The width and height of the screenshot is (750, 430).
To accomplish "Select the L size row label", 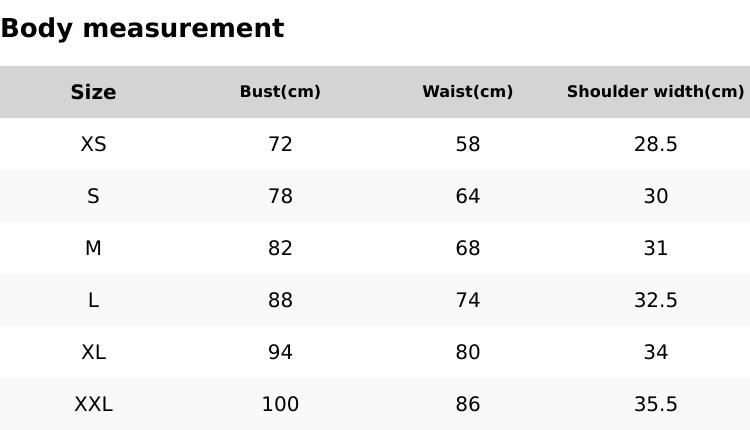I will (93, 300).
